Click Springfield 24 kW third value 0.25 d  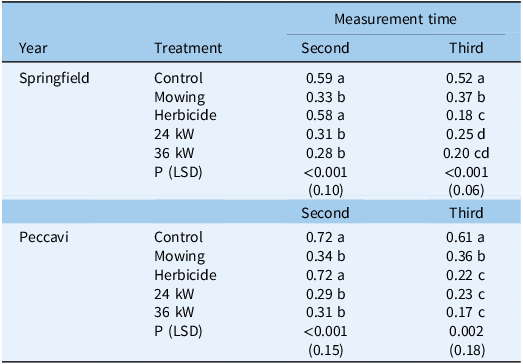click(466, 134)
